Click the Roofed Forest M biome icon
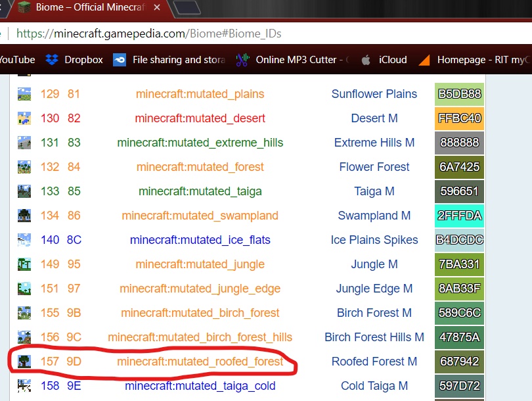 tap(24, 362)
